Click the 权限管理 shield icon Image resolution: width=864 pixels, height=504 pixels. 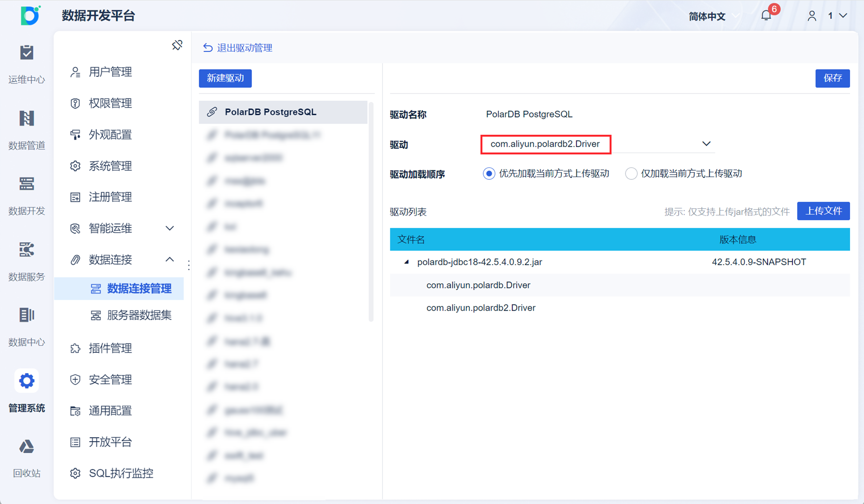point(75,103)
